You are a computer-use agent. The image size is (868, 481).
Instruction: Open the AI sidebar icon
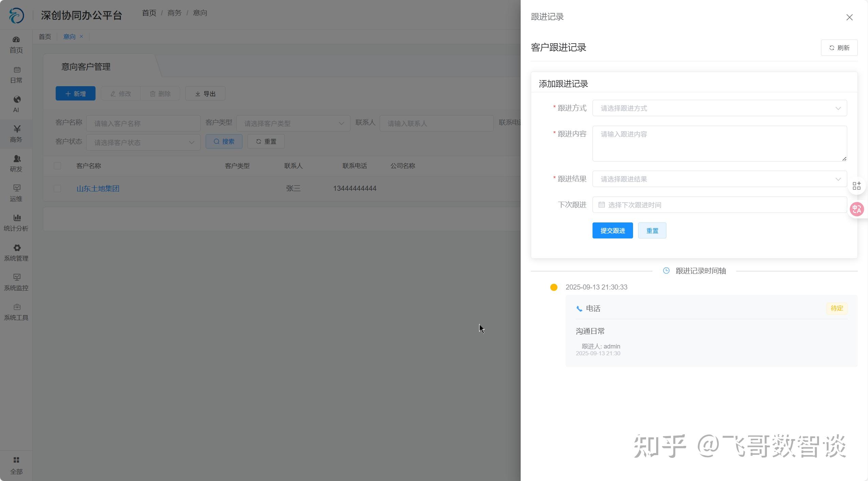pyautogui.click(x=17, y=99)
